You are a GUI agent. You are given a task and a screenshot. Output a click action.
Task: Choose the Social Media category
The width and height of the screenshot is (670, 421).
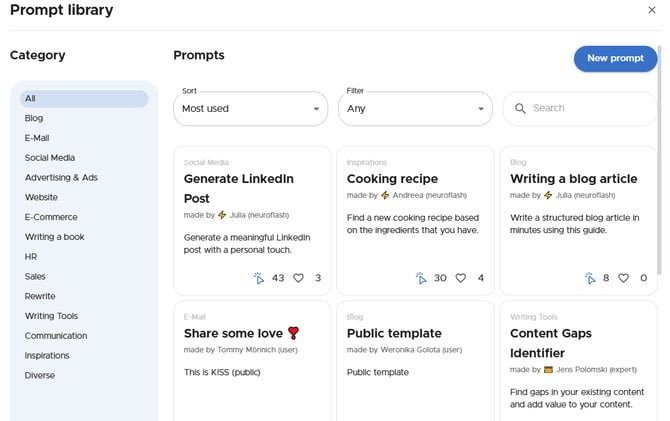(x=50, y=158)
